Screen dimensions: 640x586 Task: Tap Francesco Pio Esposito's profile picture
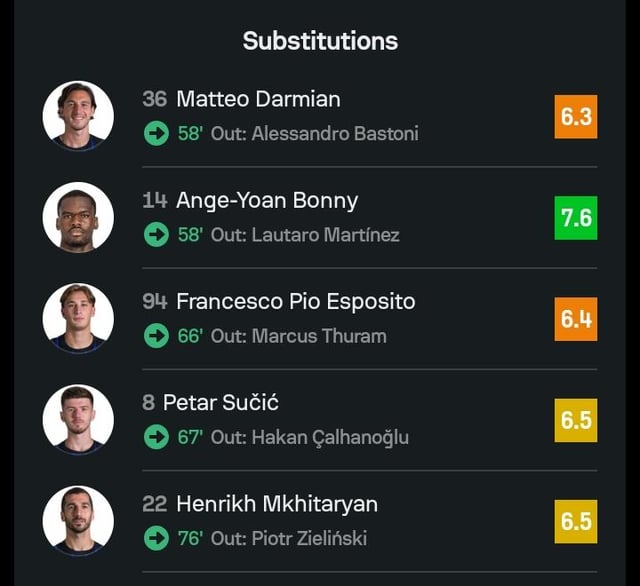78,318
